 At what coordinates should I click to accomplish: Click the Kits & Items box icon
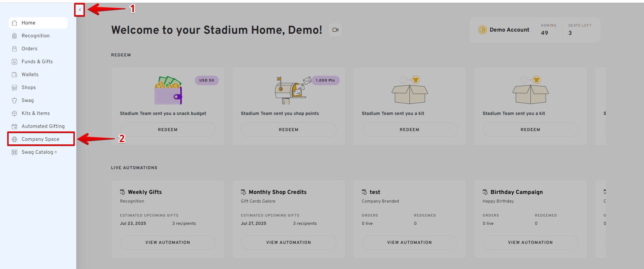coord(14,113)
